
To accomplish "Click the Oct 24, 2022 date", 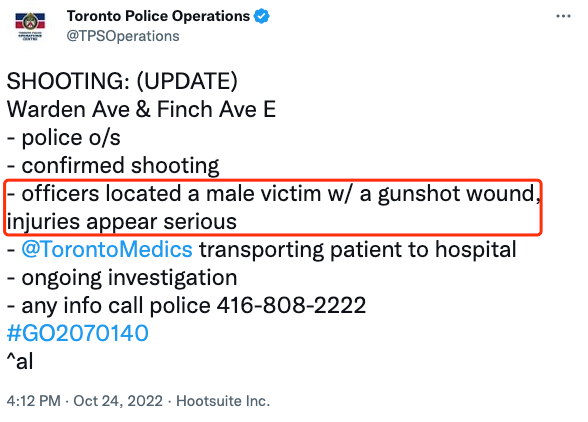I will [118, 401].
